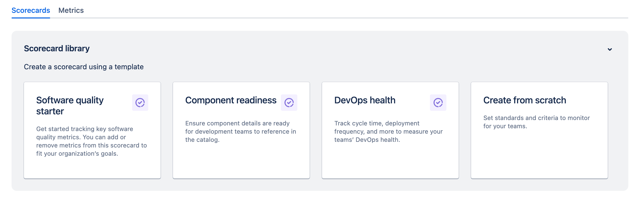The image size is (644, 198).
Task: Select the Software quality starter title
Action: [70, 106]
